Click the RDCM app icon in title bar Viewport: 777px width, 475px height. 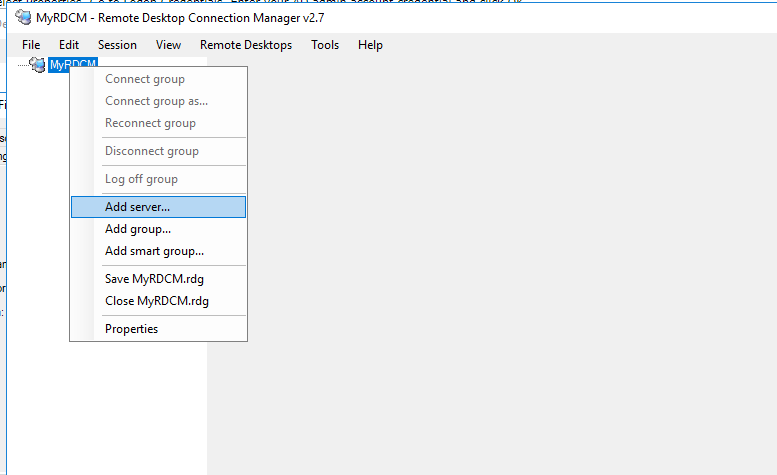coord(23,17)
